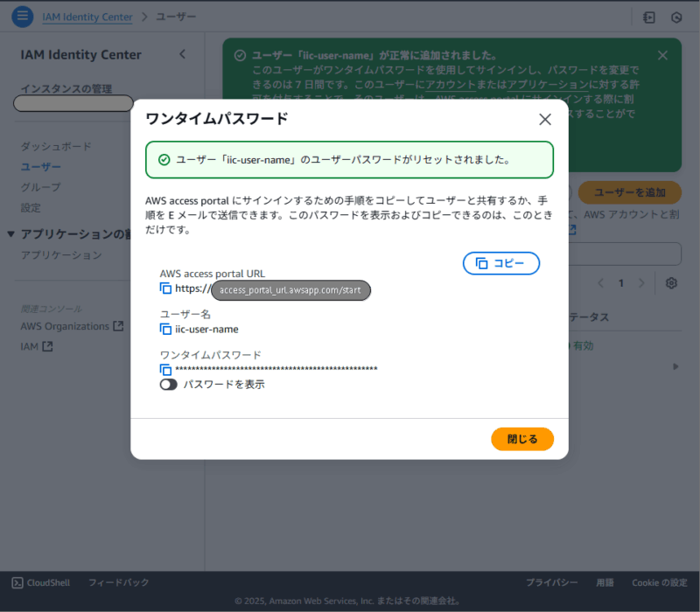Click the hexagon settings icon in top bar

(676, 17)
